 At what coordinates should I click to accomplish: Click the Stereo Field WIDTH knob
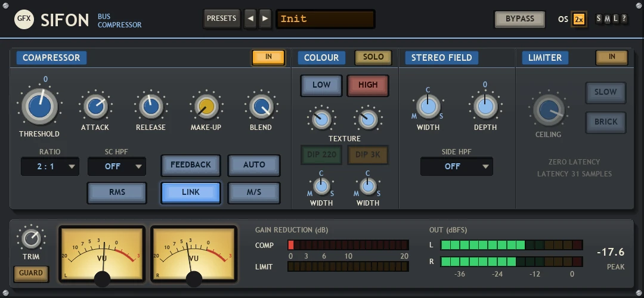(x=428, y=106)
